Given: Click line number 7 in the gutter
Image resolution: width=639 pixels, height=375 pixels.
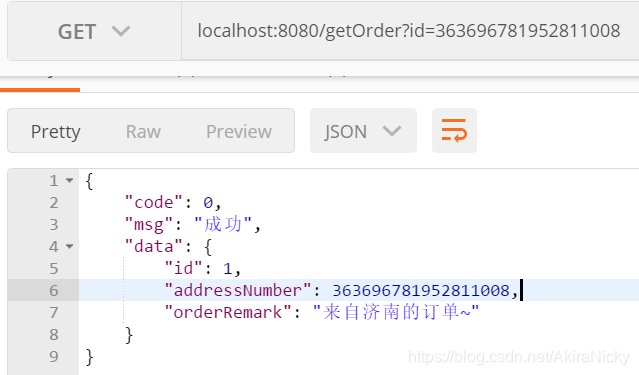Looking at the screenshot, I should 54,313.
